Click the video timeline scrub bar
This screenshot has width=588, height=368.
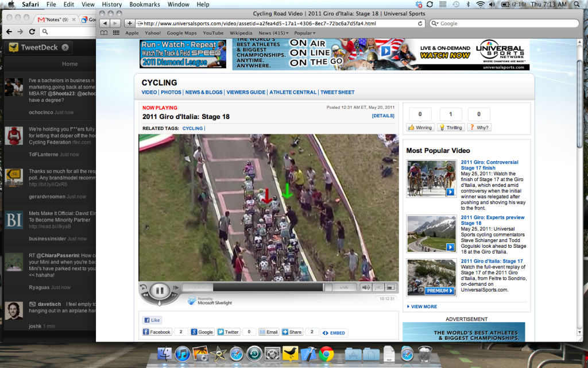(x=268, y=287)
